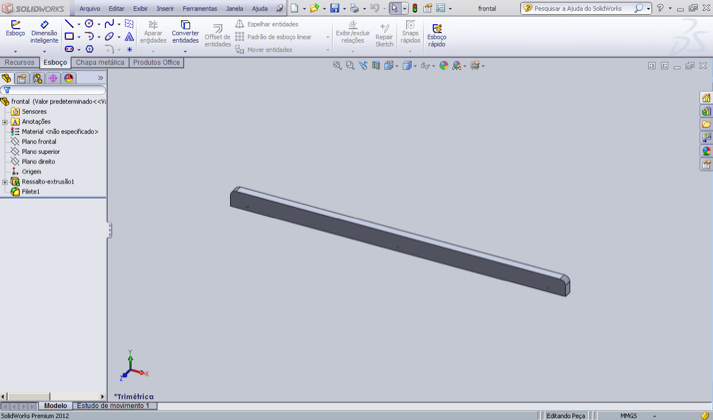Select Plano frontal in the tree
The image size is (713, 420).
point(39,141)
